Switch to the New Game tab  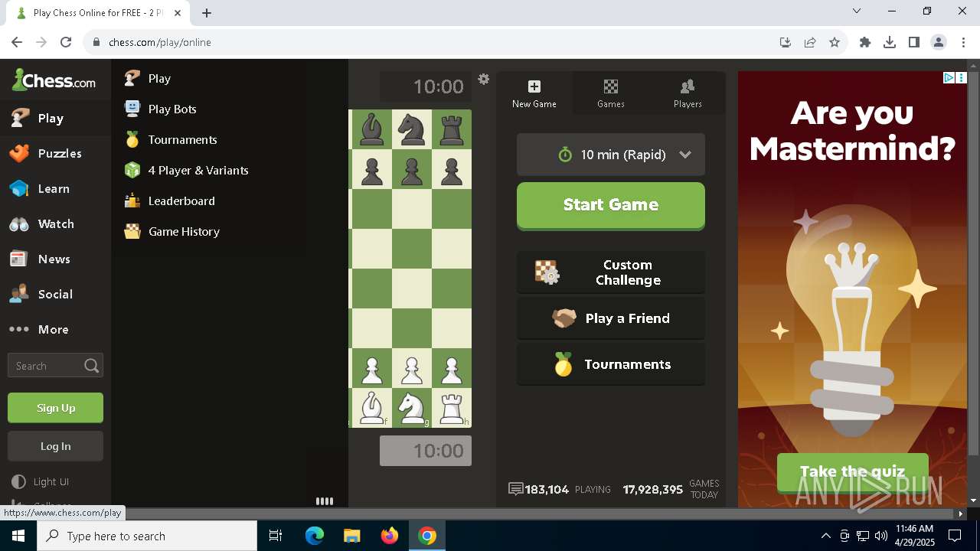534,93
